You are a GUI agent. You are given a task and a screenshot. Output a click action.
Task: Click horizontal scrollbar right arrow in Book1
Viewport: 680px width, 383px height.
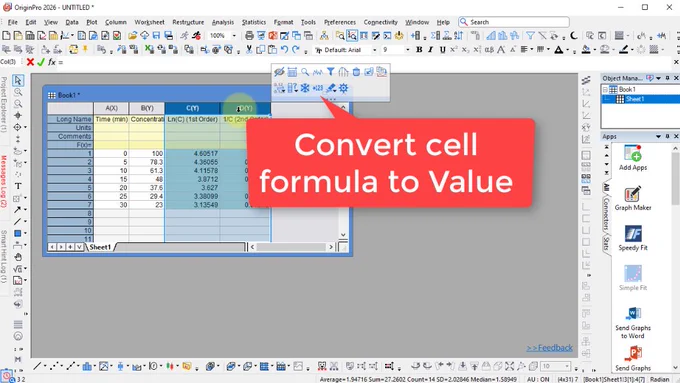(331, 247)
